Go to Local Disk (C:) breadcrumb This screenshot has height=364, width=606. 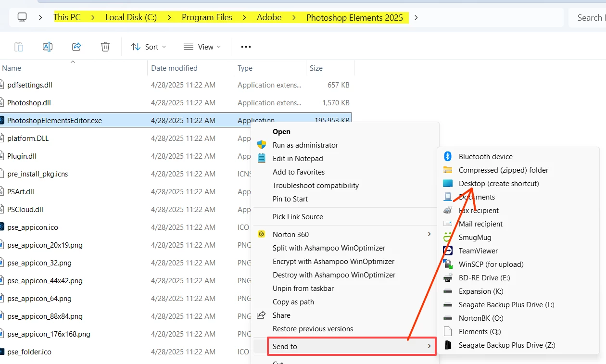pos(131,17)
